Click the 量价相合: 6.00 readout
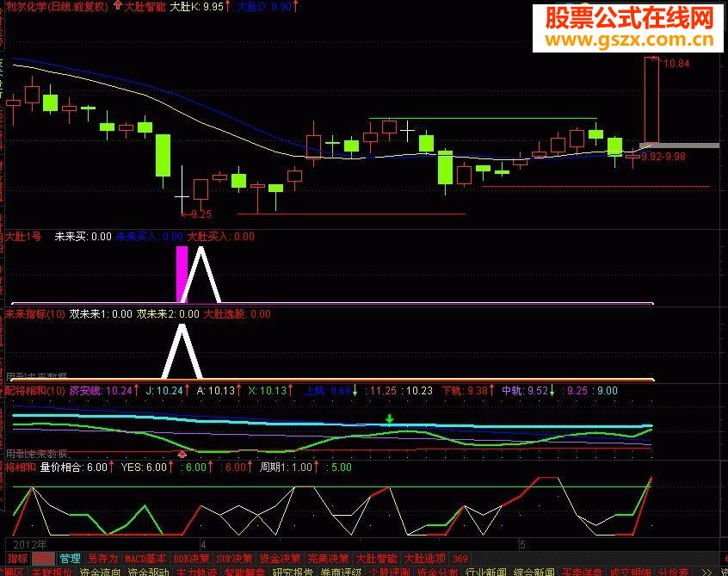Screen dimensions: 728x576 74,468
